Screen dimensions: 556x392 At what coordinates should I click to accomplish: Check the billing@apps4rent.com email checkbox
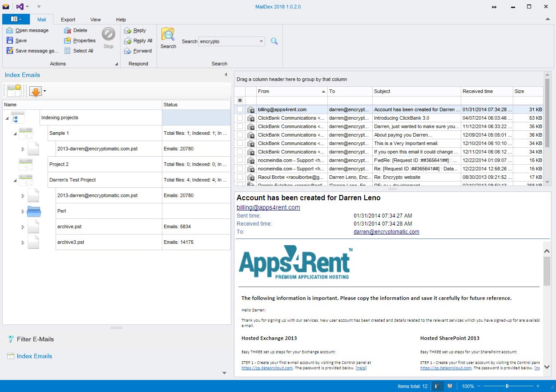coord(240,109)
